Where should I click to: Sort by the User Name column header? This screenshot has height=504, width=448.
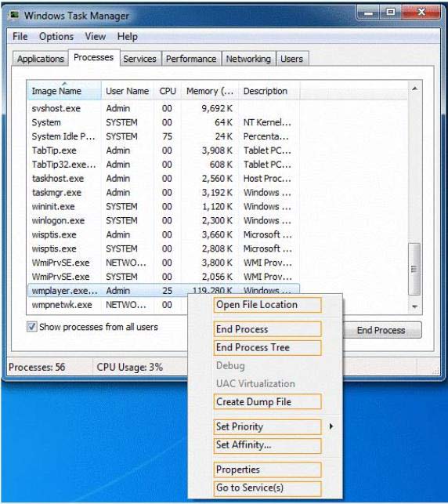(x=128, y=91)
